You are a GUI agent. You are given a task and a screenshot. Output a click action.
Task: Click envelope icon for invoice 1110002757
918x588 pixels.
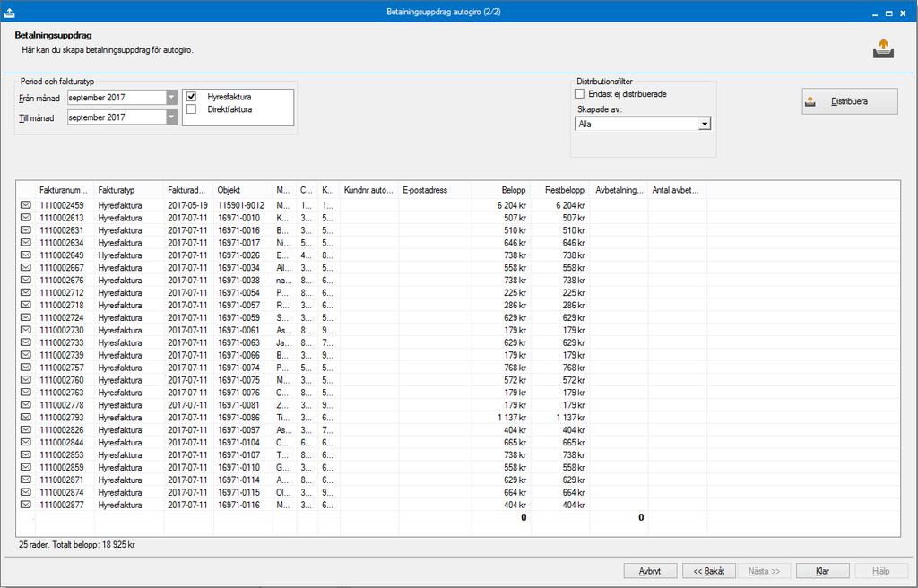(x=26, y=367)
